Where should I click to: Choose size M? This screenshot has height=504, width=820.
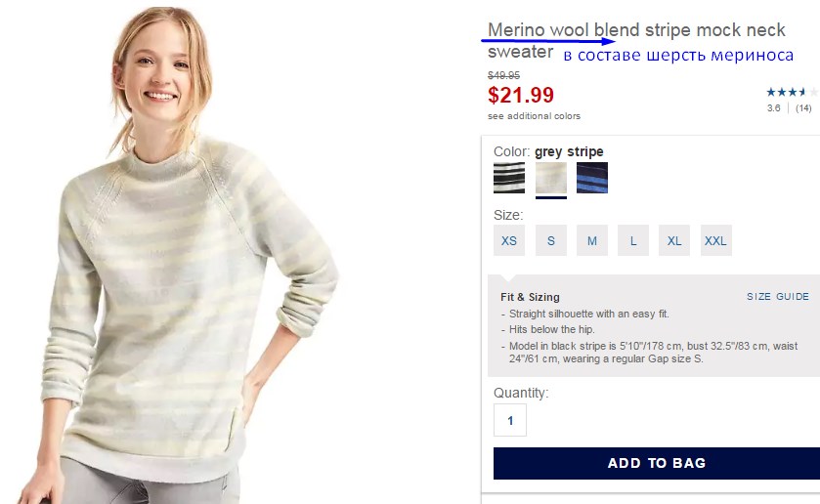pos(592,240)
